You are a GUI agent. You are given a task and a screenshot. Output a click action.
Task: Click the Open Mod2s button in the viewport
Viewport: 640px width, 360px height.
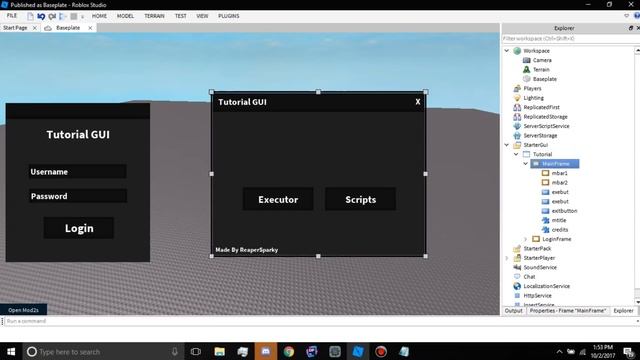point(23,310)
